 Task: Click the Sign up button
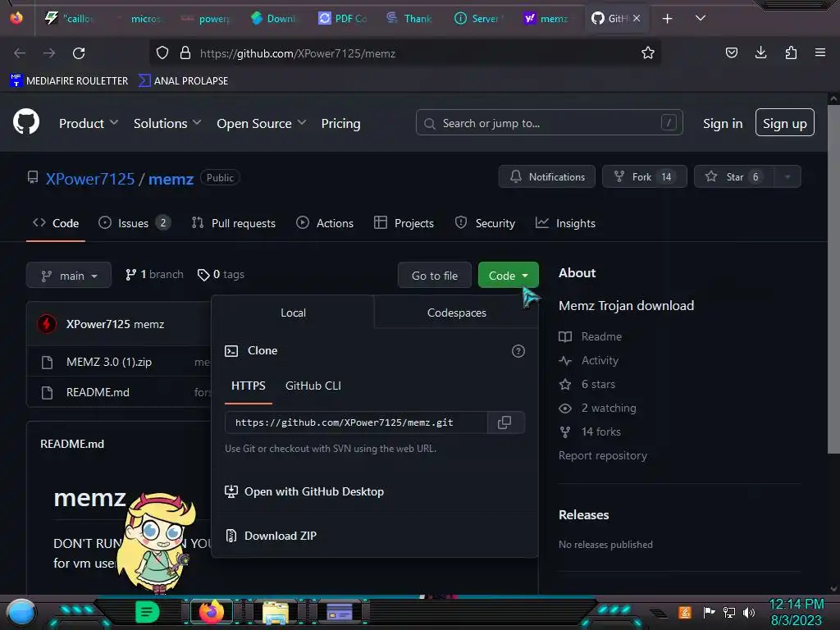point(784,123)
